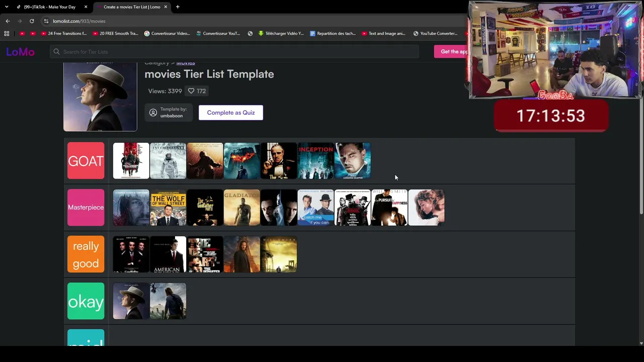
Task: Open the tab search dropdown chevron
Action: coord(7,7)
